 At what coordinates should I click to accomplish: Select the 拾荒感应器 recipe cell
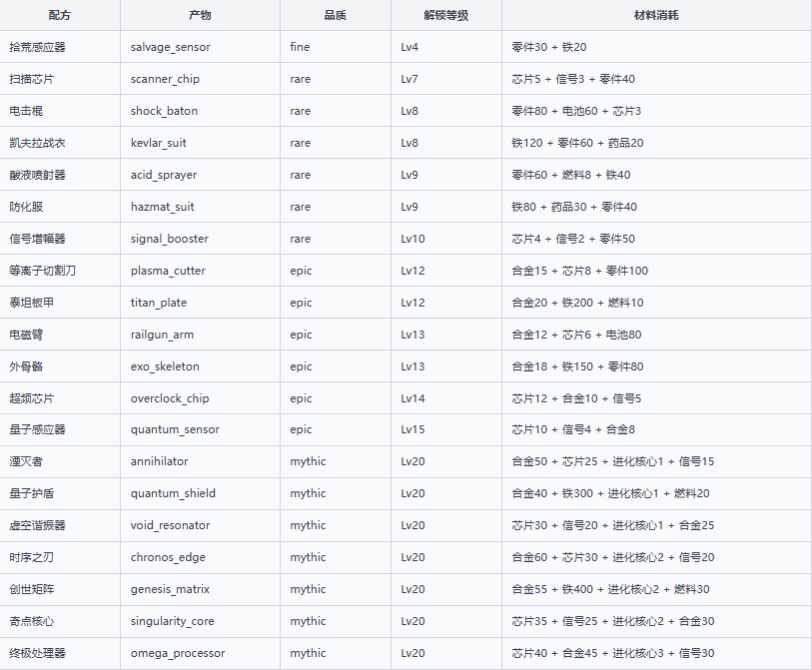pos(60,47)
